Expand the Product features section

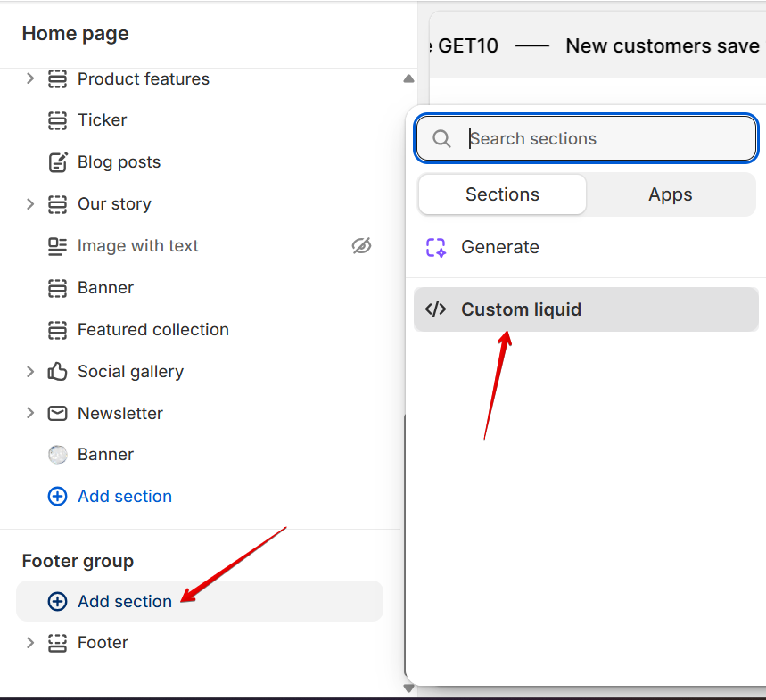point(30,78)
